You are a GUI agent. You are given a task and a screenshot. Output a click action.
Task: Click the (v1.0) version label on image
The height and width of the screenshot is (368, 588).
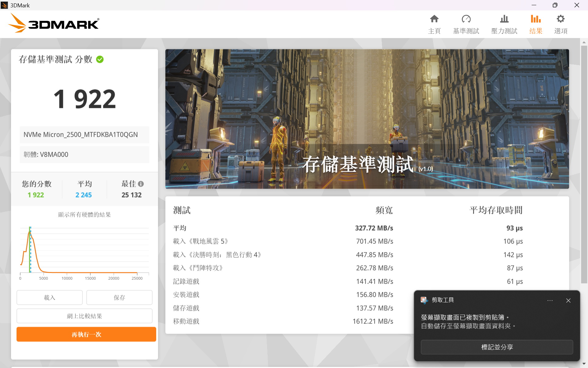click(x=426, y=169)
